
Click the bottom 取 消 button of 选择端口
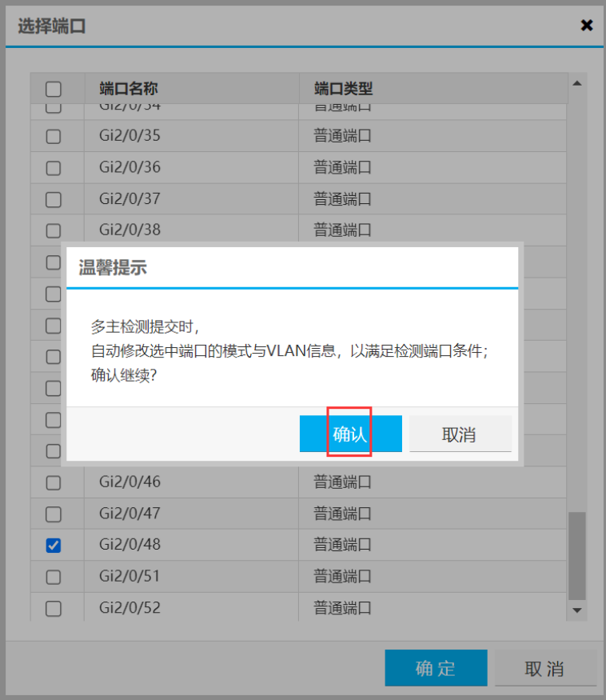pyautogui.click(x=545, y=668)
